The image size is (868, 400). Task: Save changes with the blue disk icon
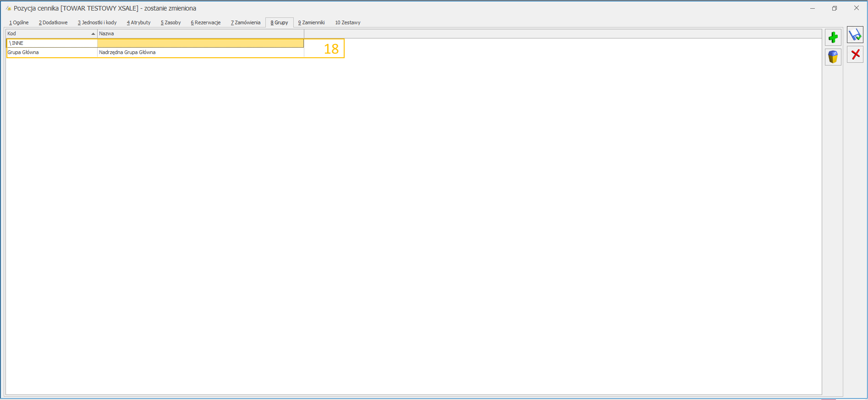click(855, 35)
